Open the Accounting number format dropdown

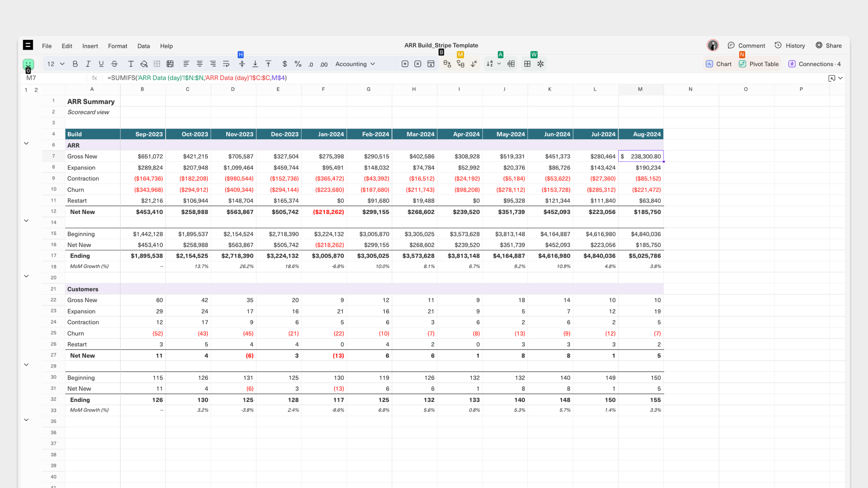(x=355, y=64)
